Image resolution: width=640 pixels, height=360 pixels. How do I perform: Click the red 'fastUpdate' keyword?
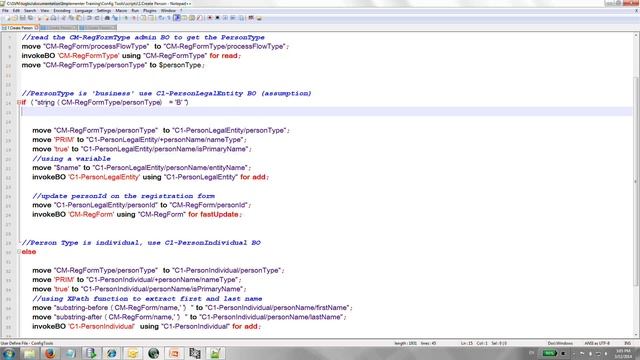click(219, 214)
